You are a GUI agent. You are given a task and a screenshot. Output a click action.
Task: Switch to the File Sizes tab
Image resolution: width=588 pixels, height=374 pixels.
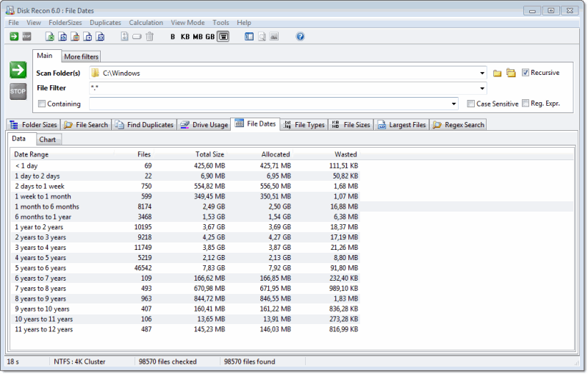[x=351, y=125]
